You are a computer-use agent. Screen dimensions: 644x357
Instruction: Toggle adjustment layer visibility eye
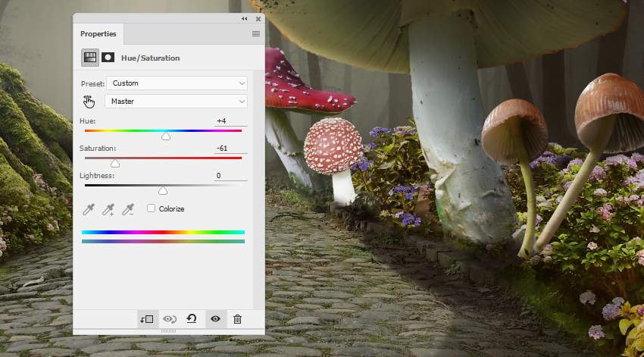click(x=215, y=319)
